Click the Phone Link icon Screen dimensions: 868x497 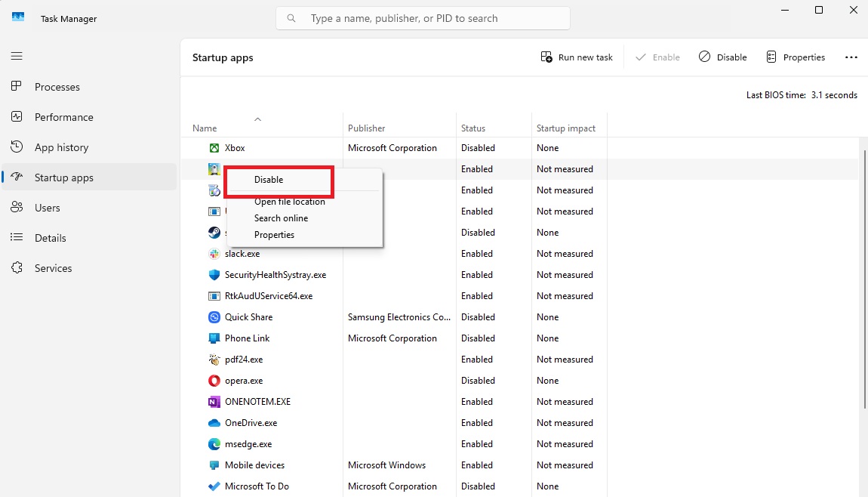(214, 338)
